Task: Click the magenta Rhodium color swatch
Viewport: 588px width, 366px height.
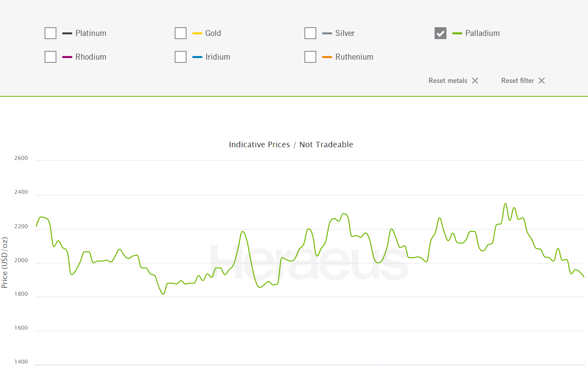Action: click(x=67, y=57)
